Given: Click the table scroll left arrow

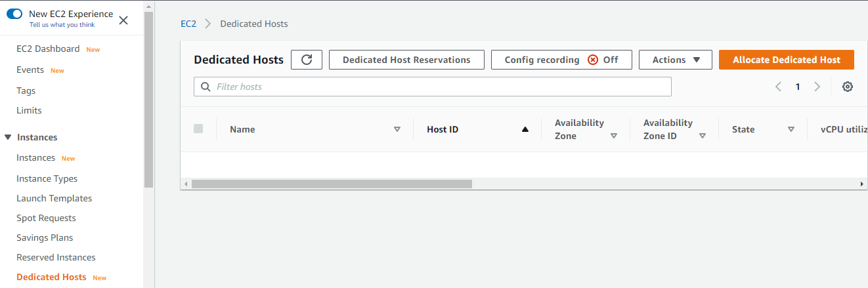Looking at the screenshot, I should point(186,184).
